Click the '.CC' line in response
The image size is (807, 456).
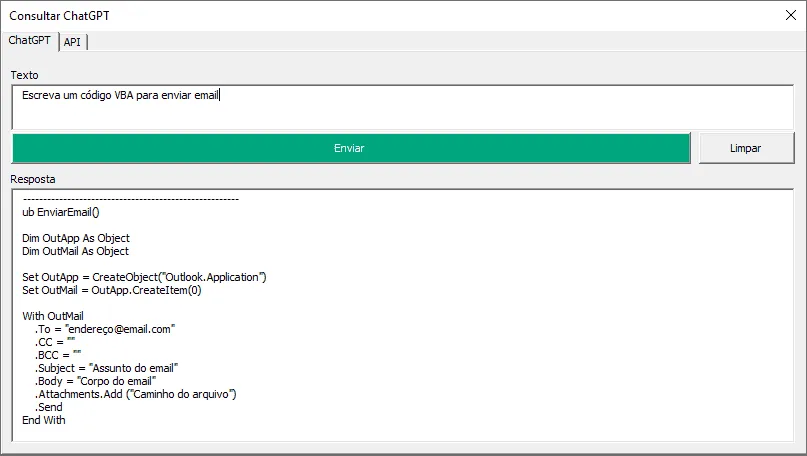pos(55,342)
